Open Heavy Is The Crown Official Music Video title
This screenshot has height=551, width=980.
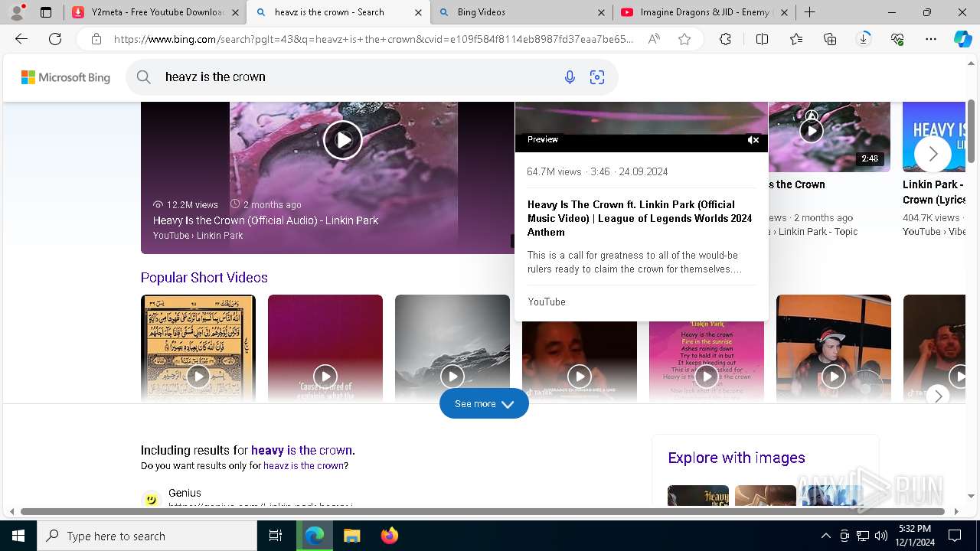pyautogui.click(x=640, y=218)
